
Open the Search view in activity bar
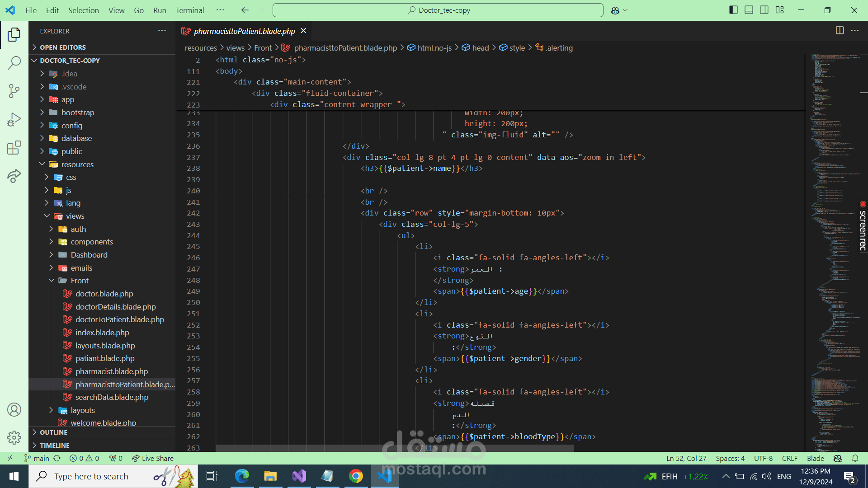(14, 62)
